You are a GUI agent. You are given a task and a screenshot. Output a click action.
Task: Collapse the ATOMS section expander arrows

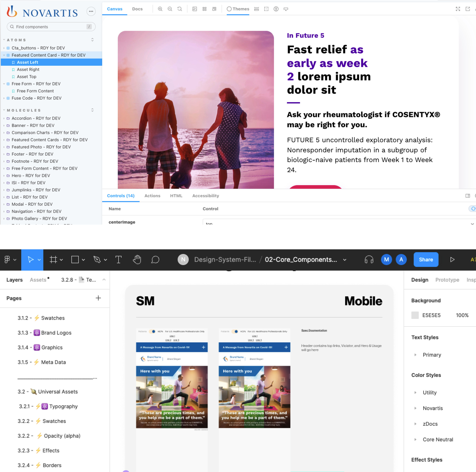92,40
